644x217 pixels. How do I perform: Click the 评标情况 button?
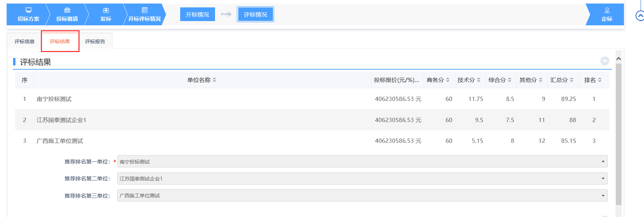(255, 14)
